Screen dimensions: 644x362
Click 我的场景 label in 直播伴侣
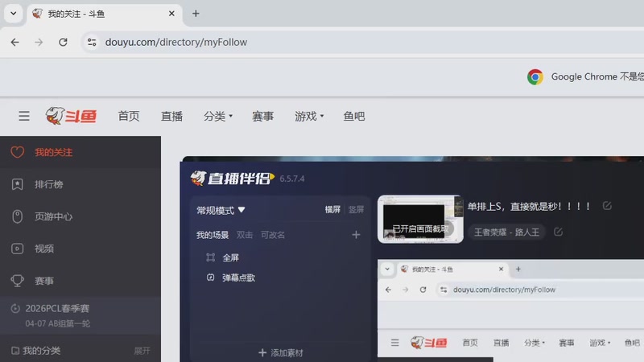tap(213, 235)
